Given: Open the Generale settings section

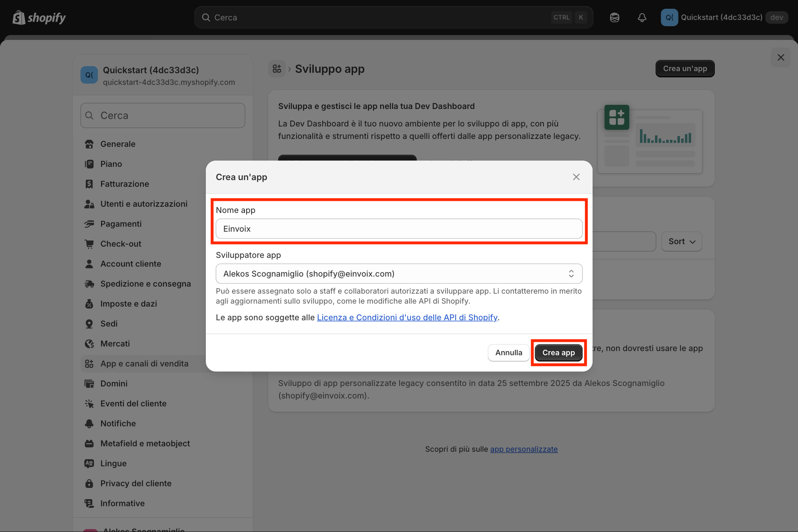Looking at the screenshot, I should click(118, 144).
